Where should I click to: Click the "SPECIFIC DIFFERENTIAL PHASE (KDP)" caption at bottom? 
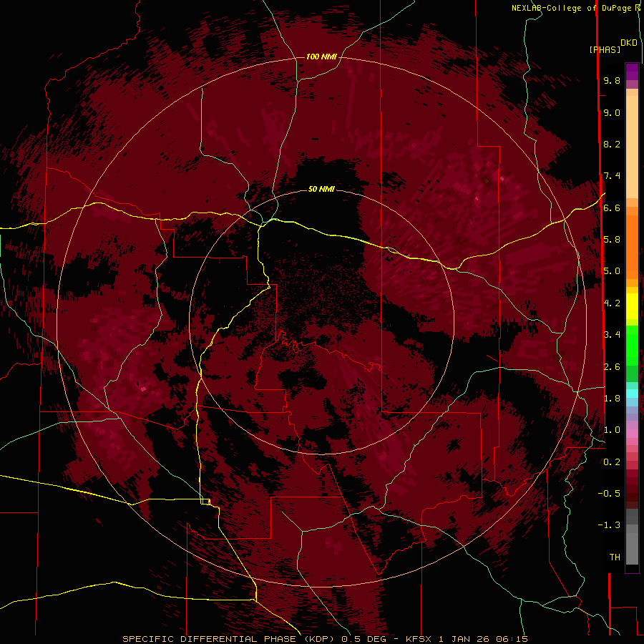[x=230, y=639]
